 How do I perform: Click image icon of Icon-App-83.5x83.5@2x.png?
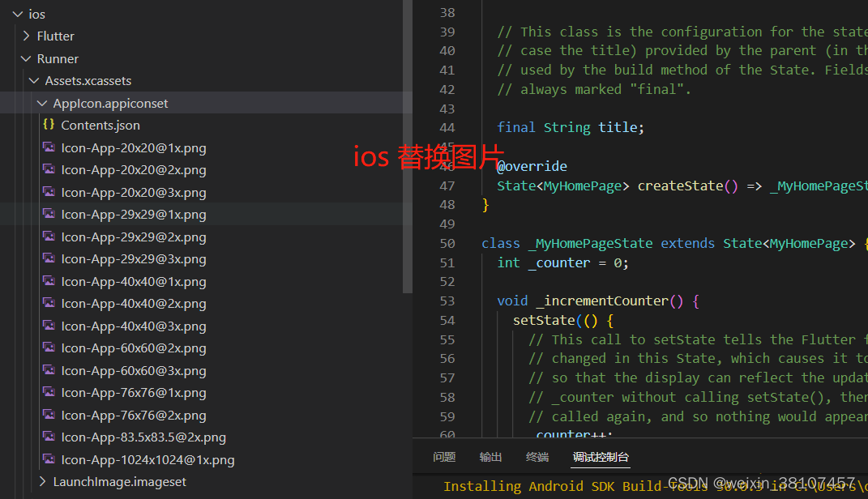click(49, 437)
